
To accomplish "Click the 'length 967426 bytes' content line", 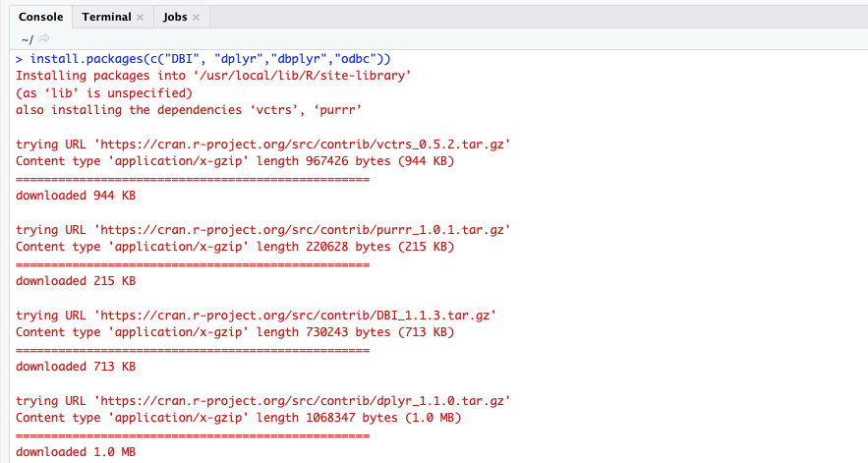I will [235, 161].
